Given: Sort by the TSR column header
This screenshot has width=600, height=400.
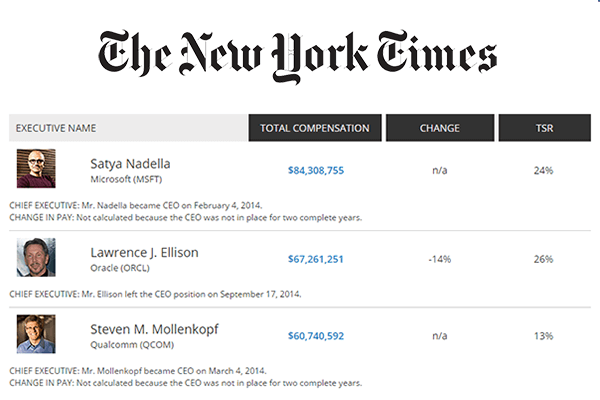Looking at the screenshot, I should click(545, 128).
